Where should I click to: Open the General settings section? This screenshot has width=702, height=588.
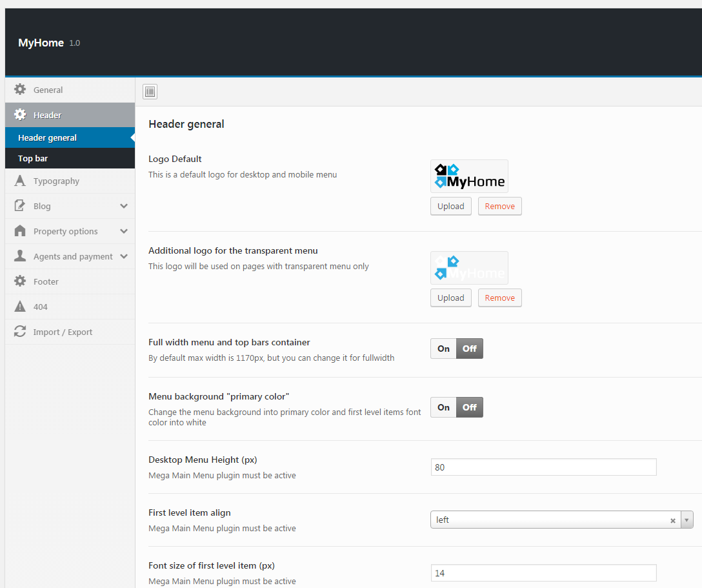[x=70, y=90]
